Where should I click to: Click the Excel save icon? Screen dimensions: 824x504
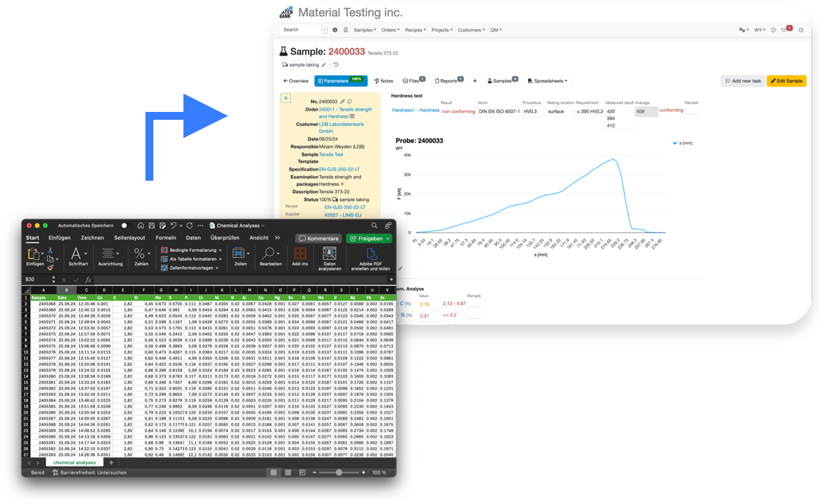click(151, 225)
